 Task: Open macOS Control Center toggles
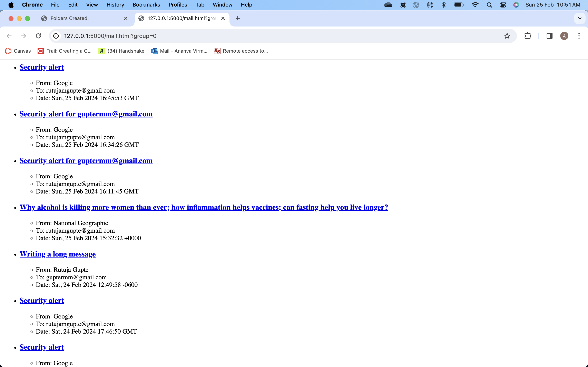click(x=503, y=5)
